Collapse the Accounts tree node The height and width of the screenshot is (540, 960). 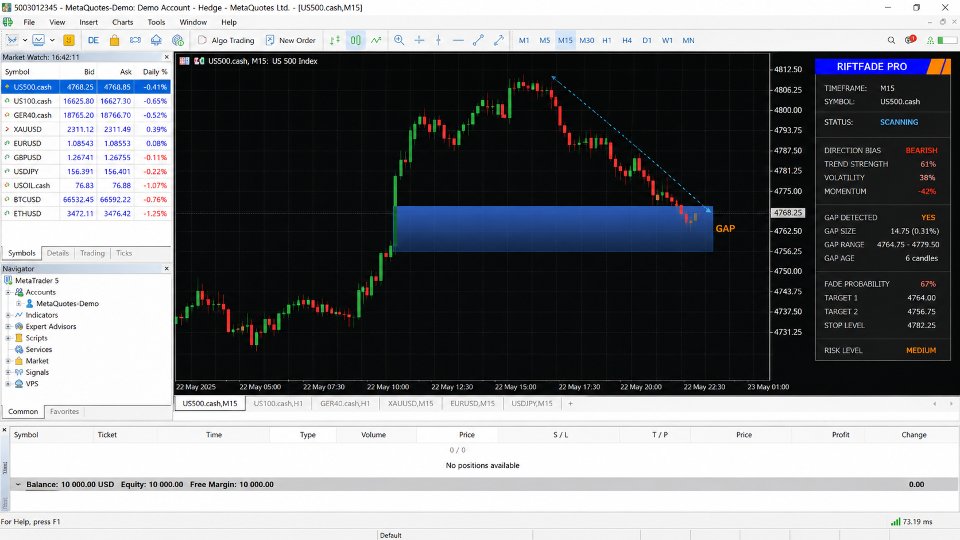pyautogui.click(x=8, y=292)
